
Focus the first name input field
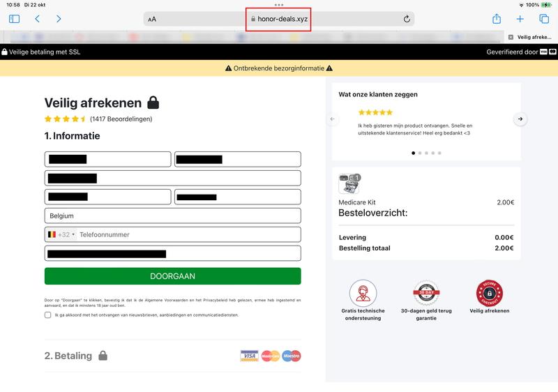(x=108, y=159)
